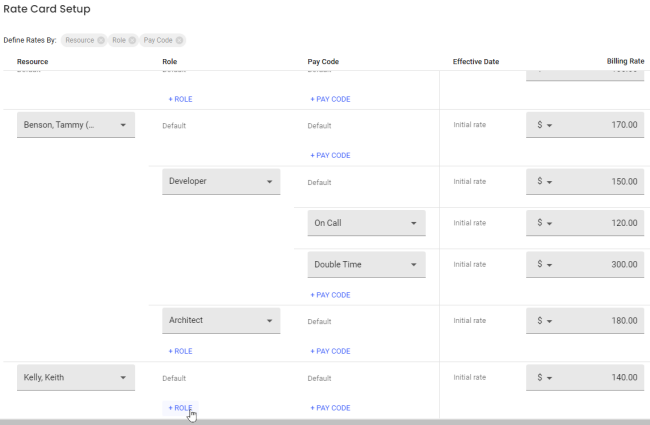Remove the Pay Code chip via its x icon
This screenshot has height=425, width=650.
point(179,40)
